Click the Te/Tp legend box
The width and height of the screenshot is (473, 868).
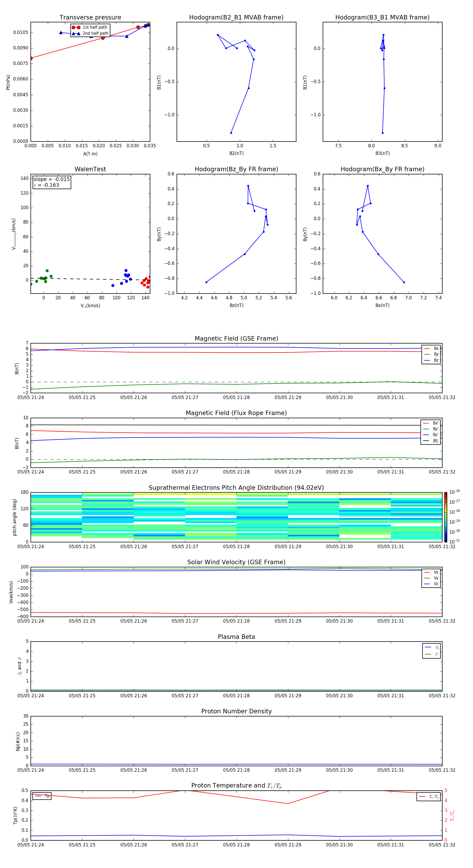tap(429, 796)
